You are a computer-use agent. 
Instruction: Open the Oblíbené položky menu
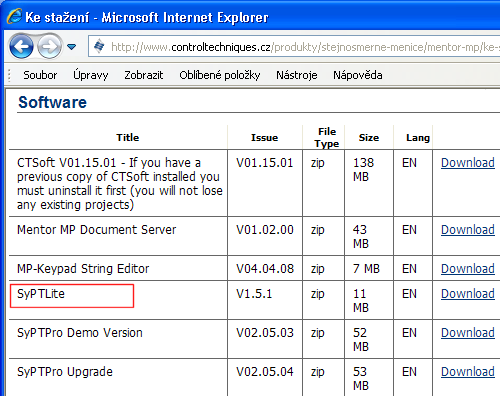click(220, 75)
